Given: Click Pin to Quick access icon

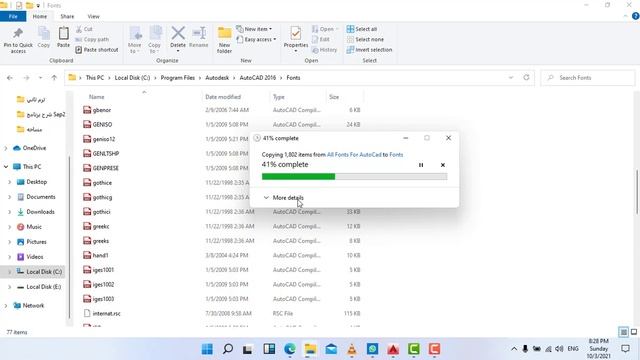Looking at the screenshot, I should tap(18, 40).
